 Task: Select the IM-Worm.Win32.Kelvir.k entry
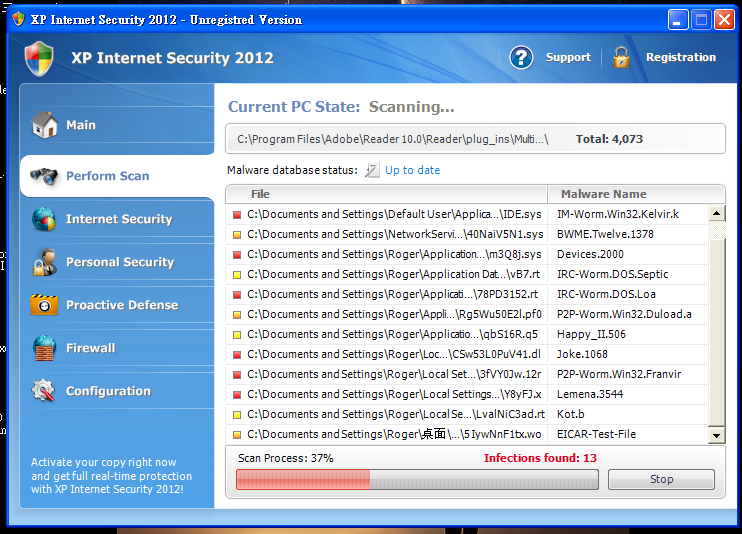[x=618, y=214]
